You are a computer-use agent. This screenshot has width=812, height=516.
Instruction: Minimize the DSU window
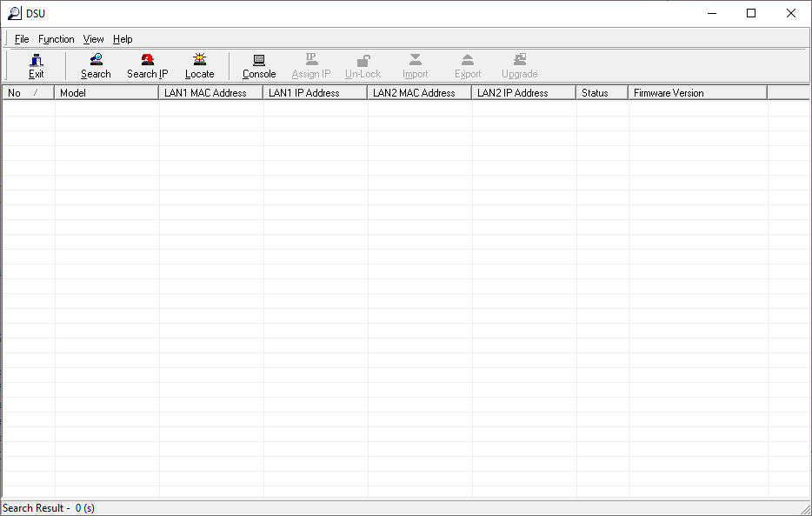[712, 13]
